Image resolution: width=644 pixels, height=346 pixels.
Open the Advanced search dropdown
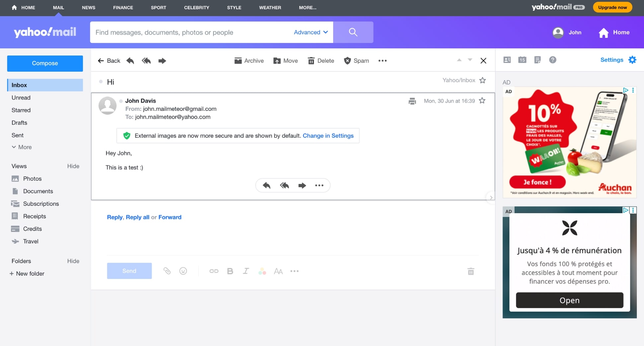coord(310,32)
